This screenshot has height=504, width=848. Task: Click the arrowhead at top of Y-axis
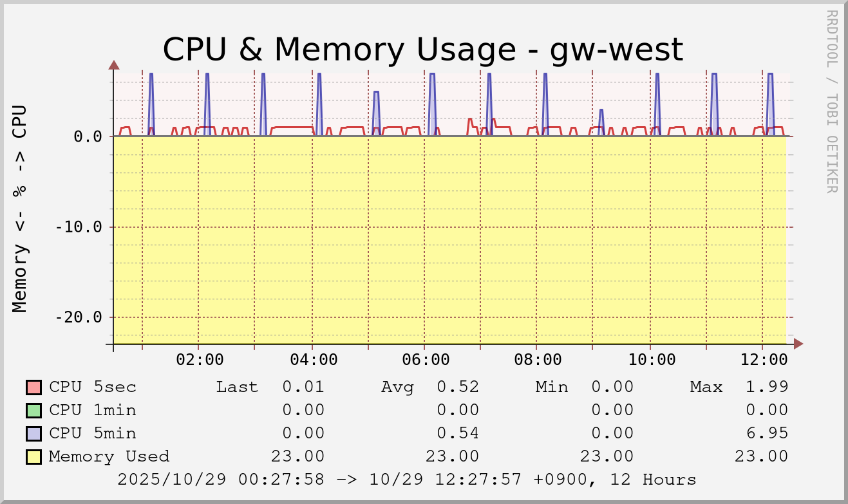pos(114,64)
